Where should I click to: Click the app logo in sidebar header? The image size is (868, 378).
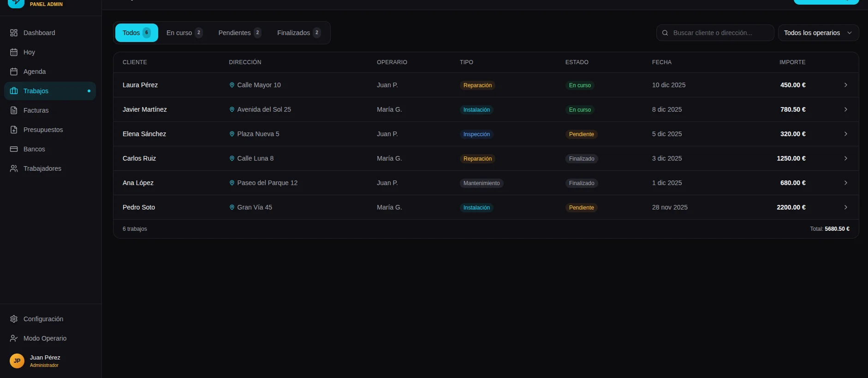click(x=16, y=3)
